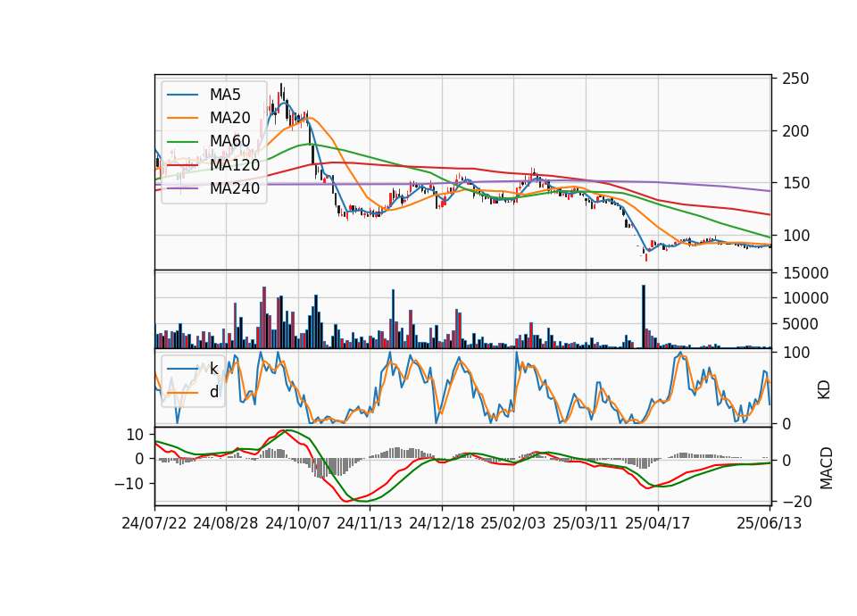Screen dimensions: 857x616
Task: Click the 10 MACD left axis value
Action: 135,435
